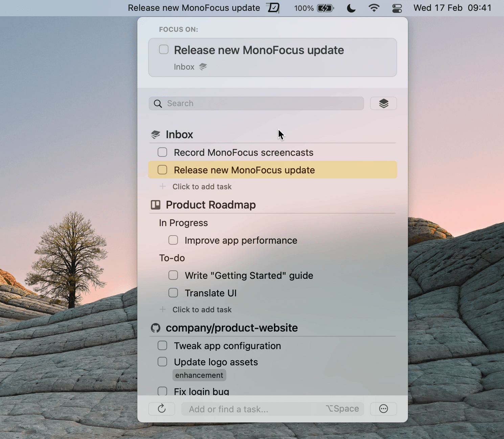504x439 pixels.
Task: Collapse the Inbox section
Action: tap(179, 134)
